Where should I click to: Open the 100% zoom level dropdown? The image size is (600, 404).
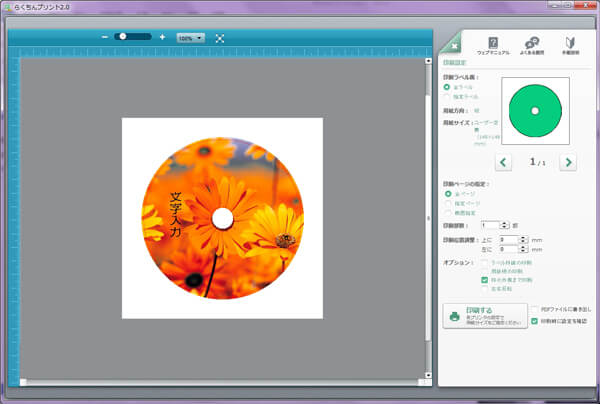pos(191,38)
